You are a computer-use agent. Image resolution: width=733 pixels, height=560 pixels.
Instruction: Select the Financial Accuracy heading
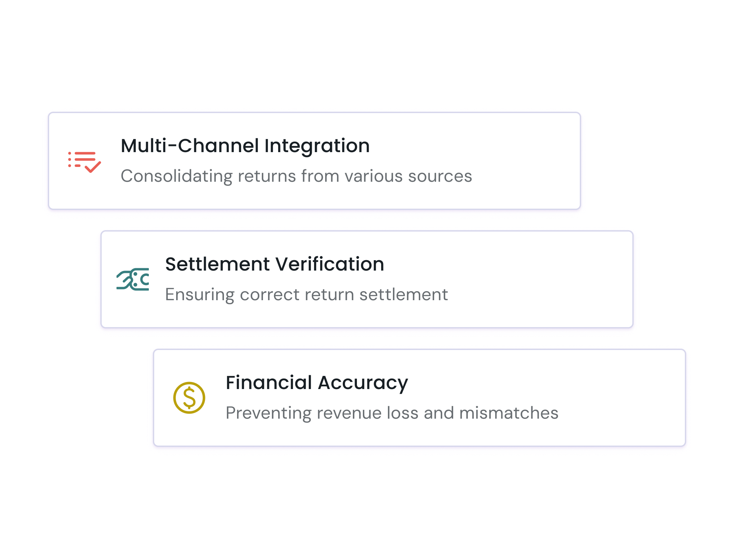click(x=317, y=383)
